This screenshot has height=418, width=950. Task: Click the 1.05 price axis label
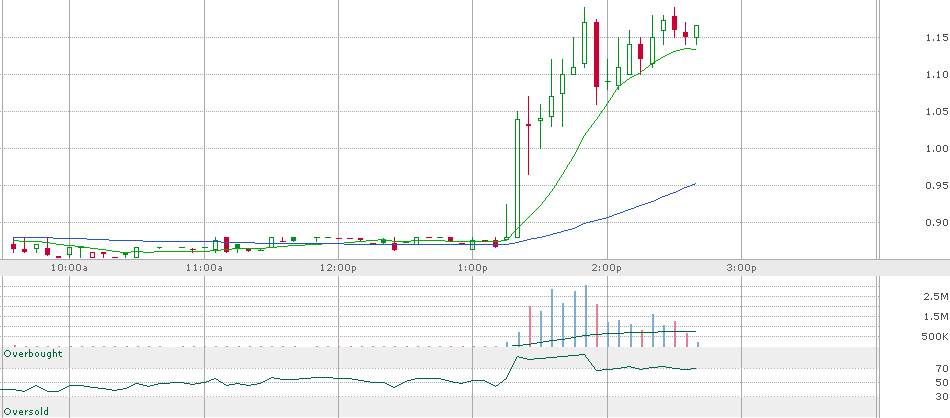tap(936, 111)
